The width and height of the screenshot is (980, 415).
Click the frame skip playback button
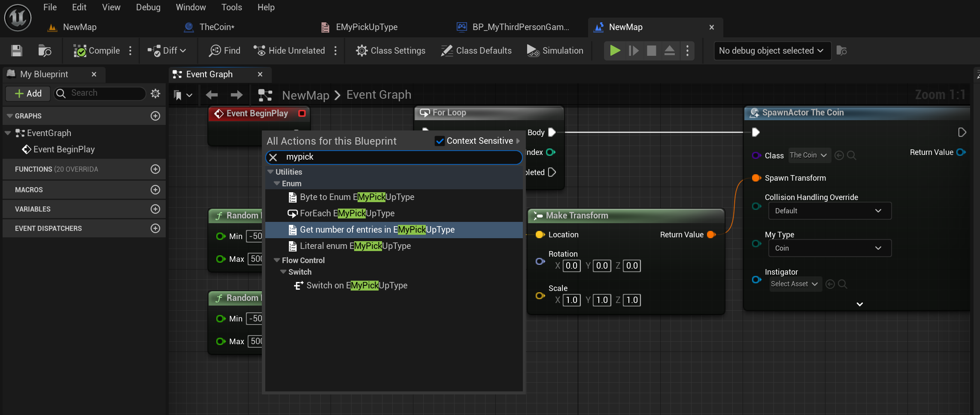click(x=634, y=51)
